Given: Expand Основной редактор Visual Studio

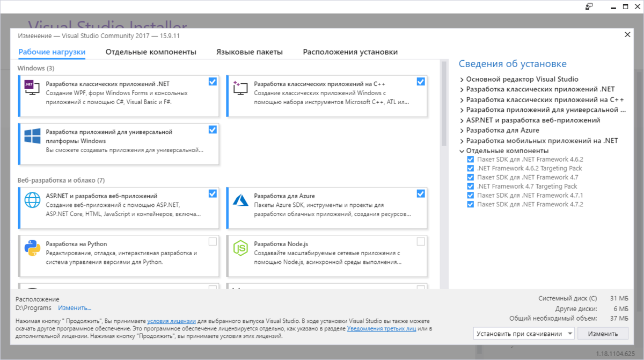Looking at the screenshot, I should [x=462, y=79].
